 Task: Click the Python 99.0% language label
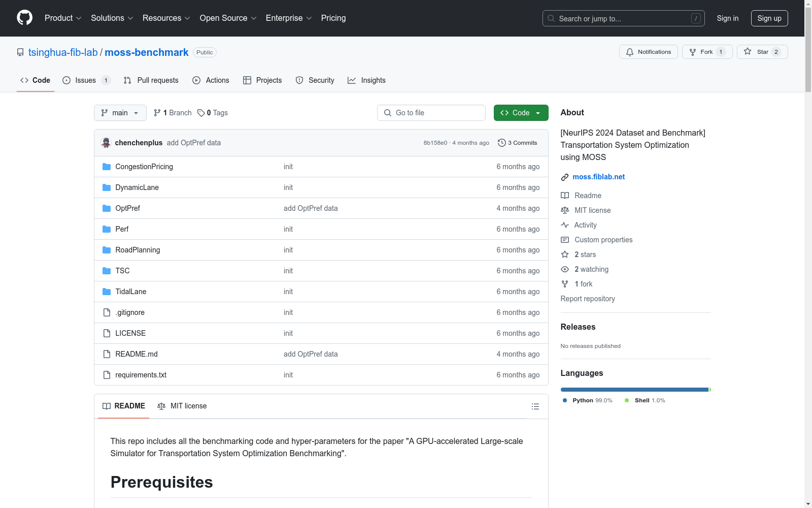click(588, 400)
